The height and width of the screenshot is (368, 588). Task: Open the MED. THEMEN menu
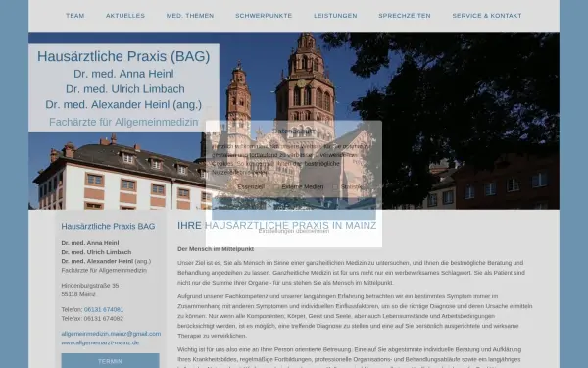[190, 16]
